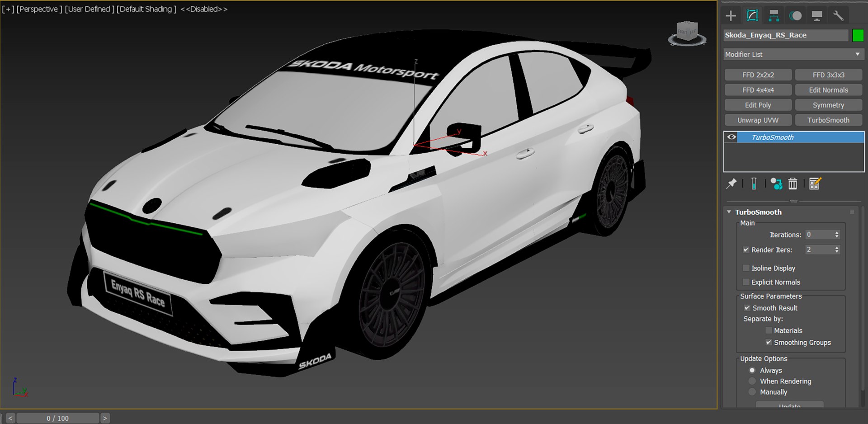
Task: Select the Always update option
Action: (x=752, y=370)
